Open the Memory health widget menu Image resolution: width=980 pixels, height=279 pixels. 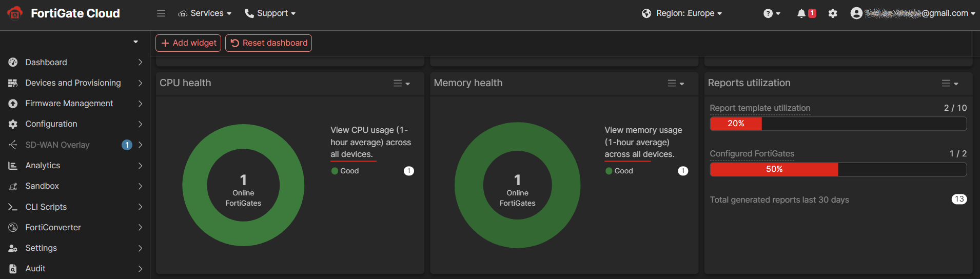click(x=675, y=83)
